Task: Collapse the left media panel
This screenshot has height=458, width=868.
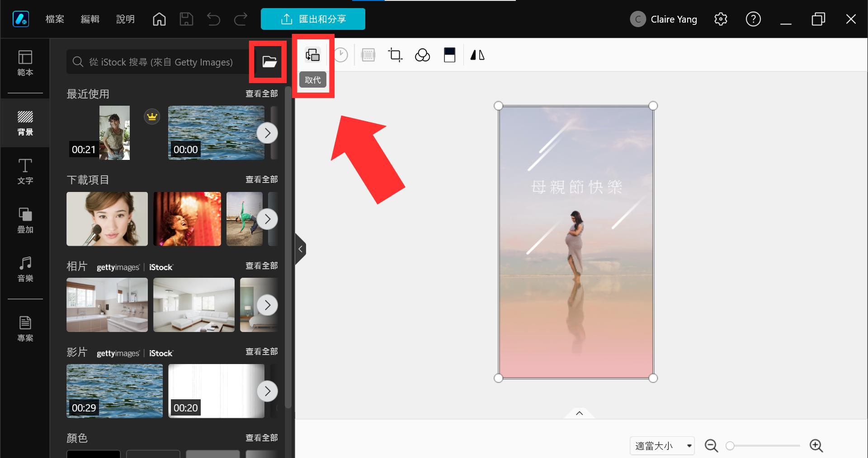Action: point(300,249)
